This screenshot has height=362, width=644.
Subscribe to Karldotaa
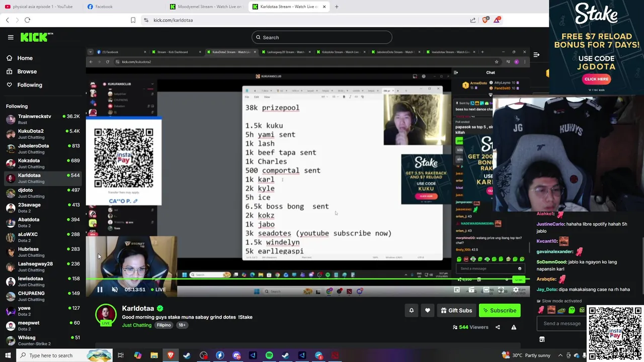500,311
